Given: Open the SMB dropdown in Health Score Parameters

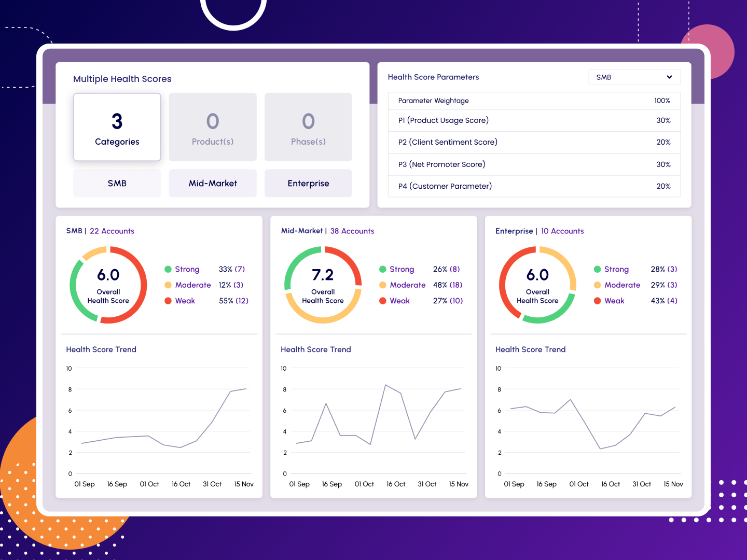Looking at the screenshot, I should pos(634,77).
